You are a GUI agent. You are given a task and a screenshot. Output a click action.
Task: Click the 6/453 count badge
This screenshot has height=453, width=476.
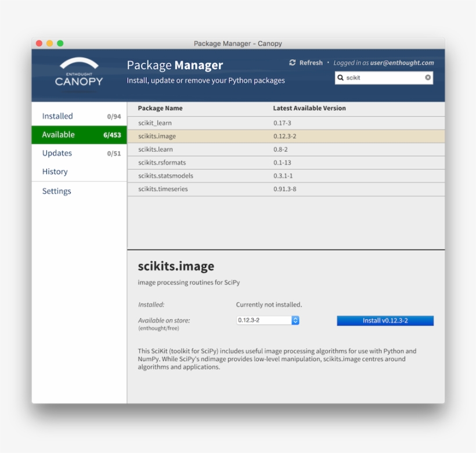[x=112, y=135]
